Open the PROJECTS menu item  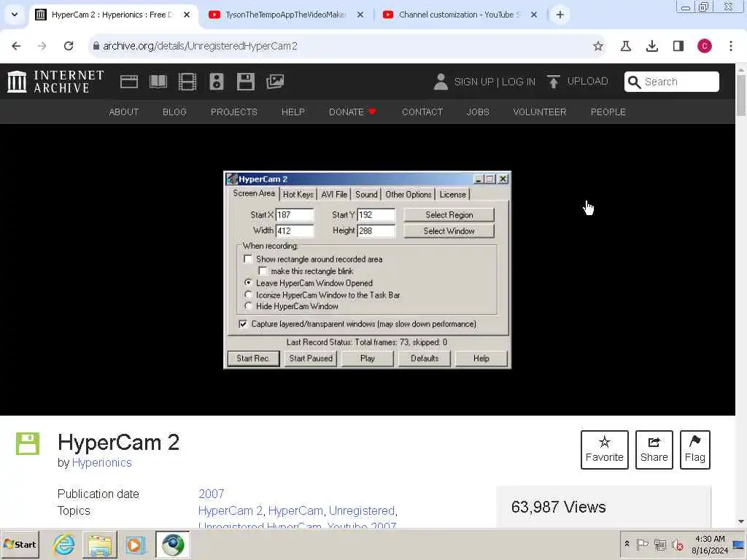[x=234, y=112]
